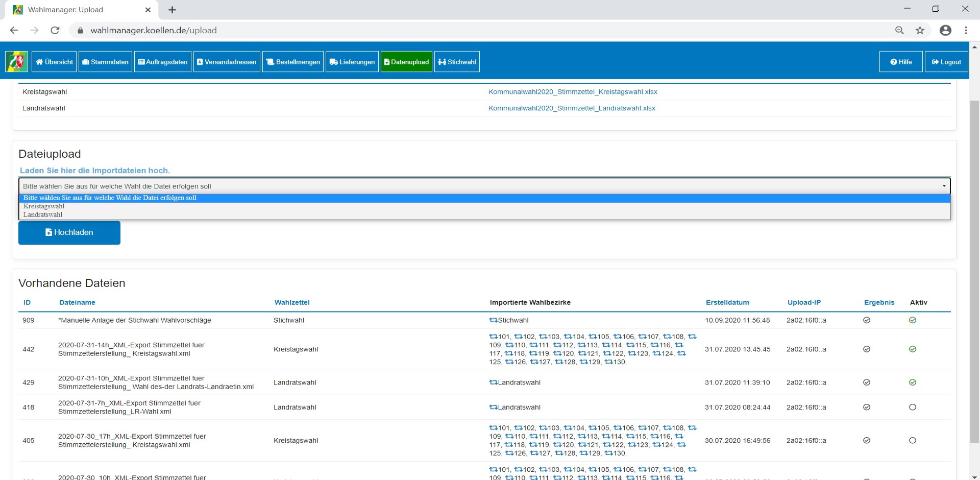Sort table by Erstelldatum column header

[727, 302]
